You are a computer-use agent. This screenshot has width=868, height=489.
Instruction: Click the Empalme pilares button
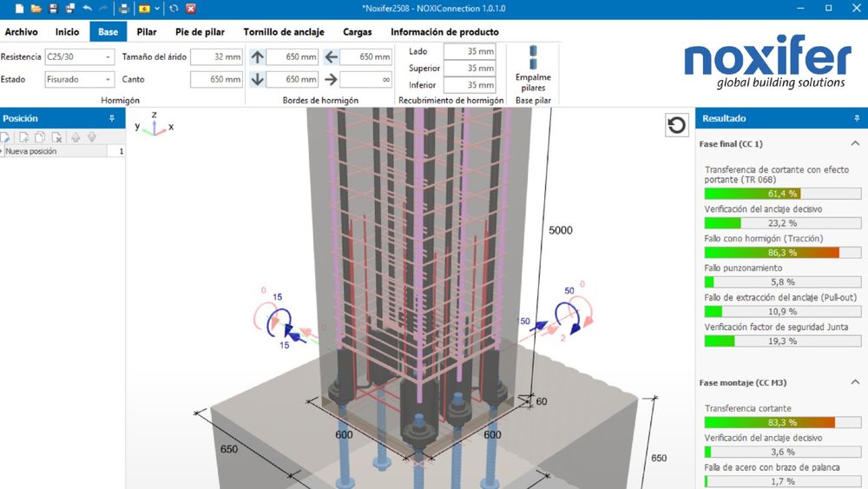click(x=533, y=68)
